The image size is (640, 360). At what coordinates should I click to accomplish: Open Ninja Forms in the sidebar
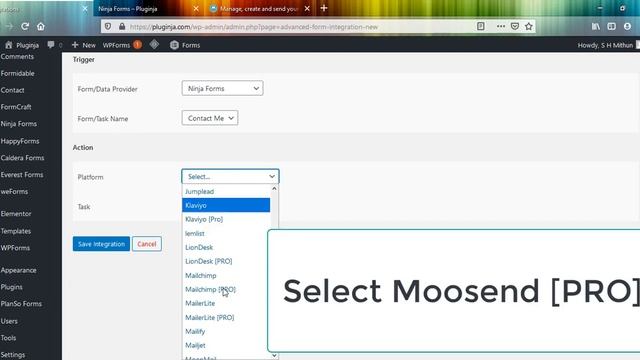pos(19,124)
